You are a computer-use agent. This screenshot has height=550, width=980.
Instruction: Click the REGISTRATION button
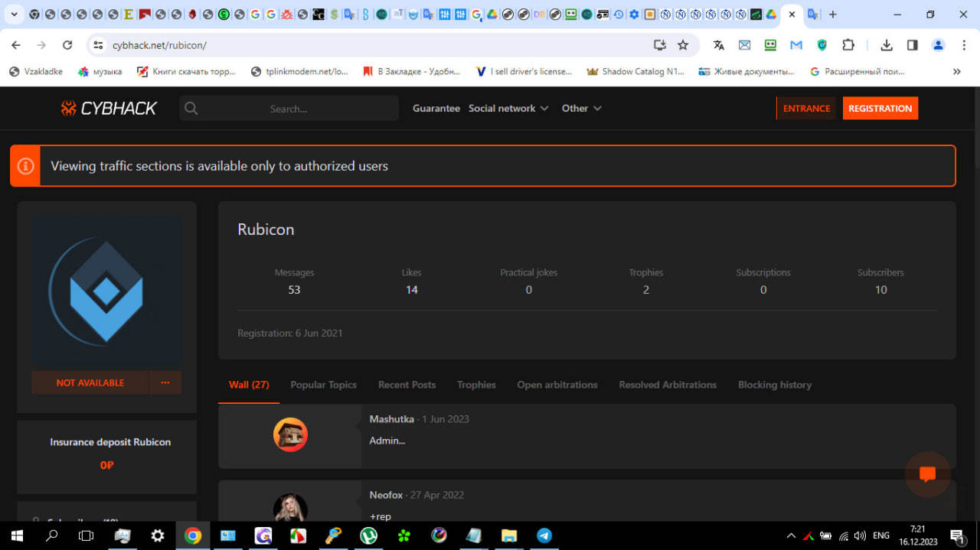[880, 109]
